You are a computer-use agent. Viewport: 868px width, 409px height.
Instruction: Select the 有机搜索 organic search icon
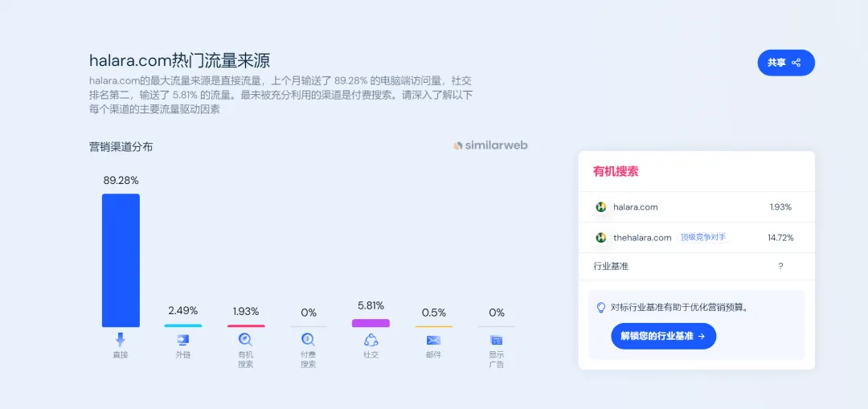tap(245, 340)
